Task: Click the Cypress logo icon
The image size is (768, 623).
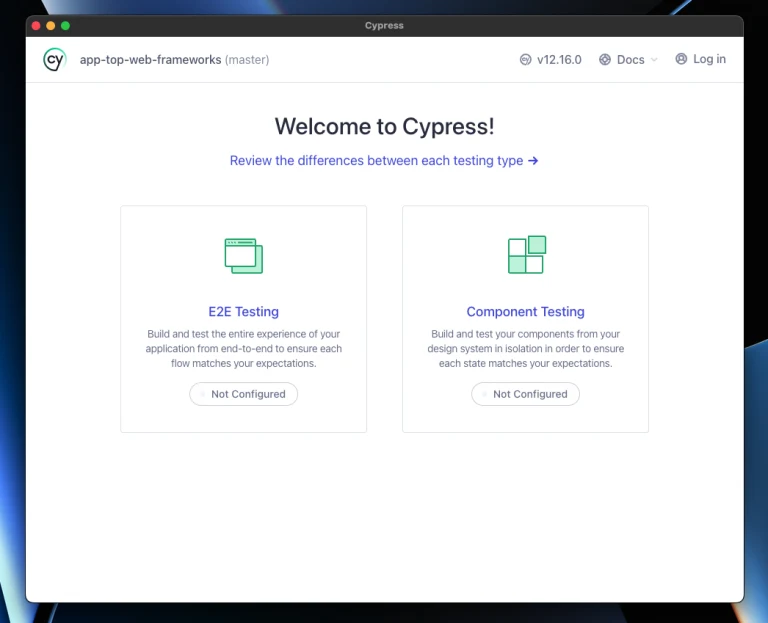Action: pyautogui.click(x=54, y=60)
